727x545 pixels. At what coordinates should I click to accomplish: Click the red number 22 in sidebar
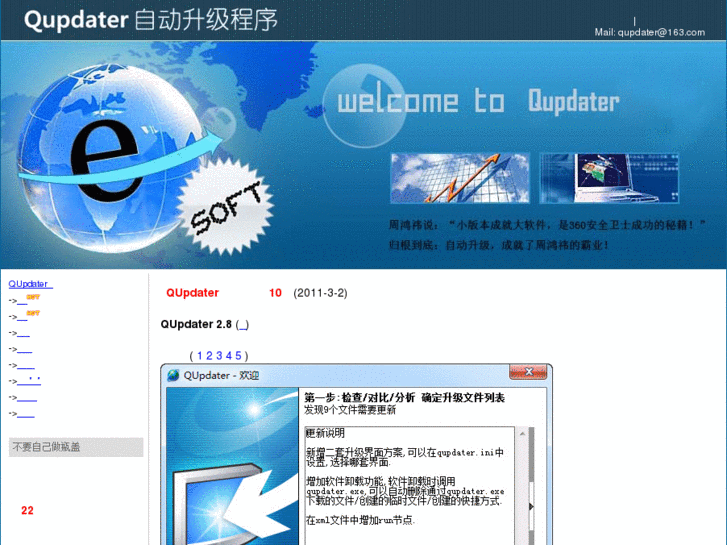coord(27,511)
